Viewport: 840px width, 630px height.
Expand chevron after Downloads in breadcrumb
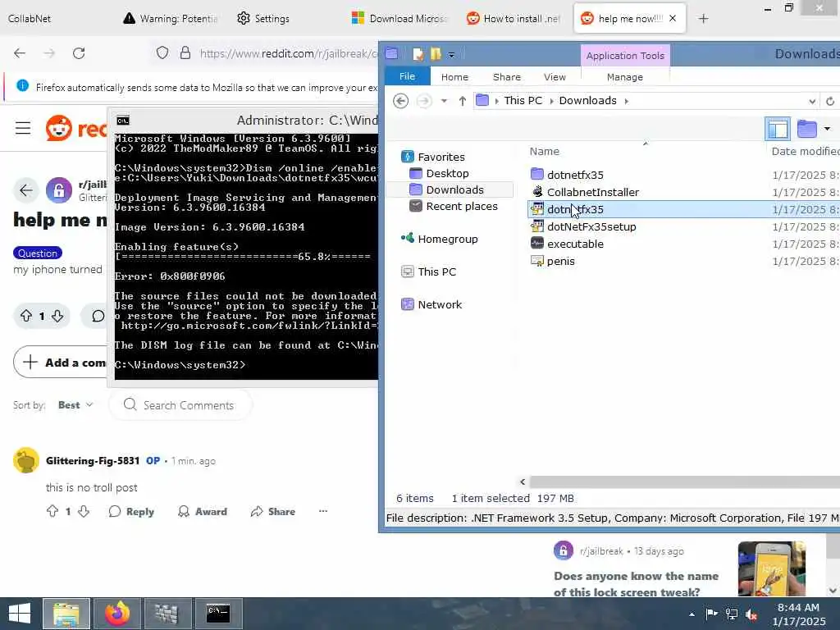(x=626, y=101)
